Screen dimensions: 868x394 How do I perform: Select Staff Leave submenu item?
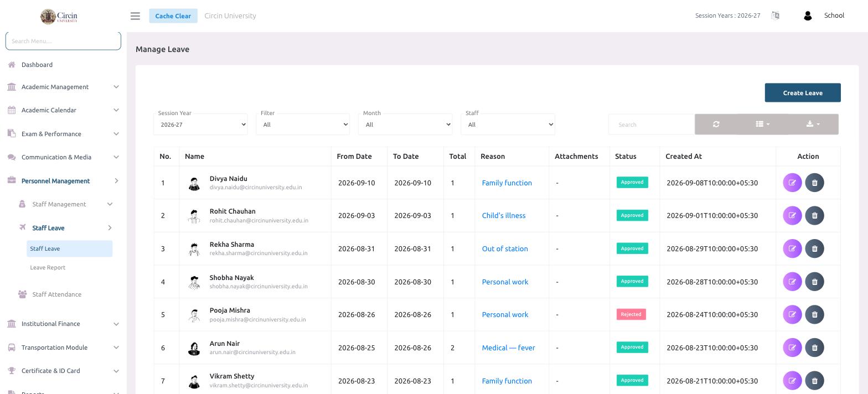point(69,248)
